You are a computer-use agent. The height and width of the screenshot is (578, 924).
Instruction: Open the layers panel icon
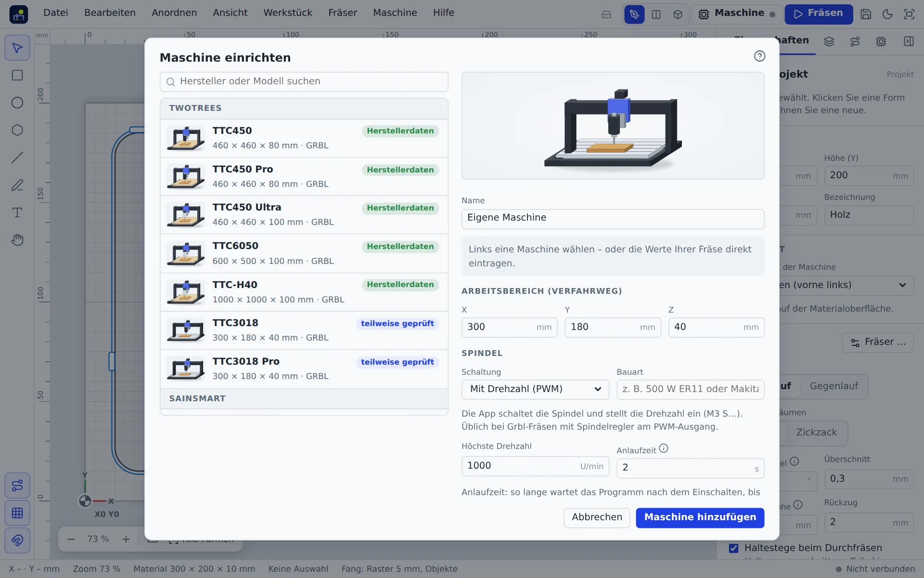coord(829,41)
